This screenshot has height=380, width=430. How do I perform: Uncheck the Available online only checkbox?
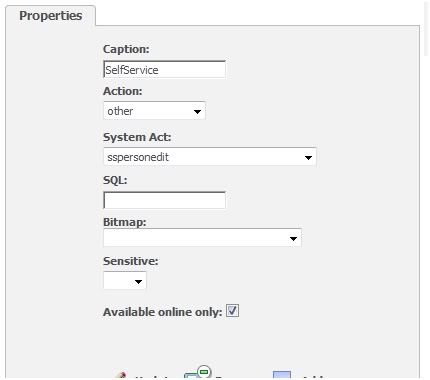click(x=232, y=311)
